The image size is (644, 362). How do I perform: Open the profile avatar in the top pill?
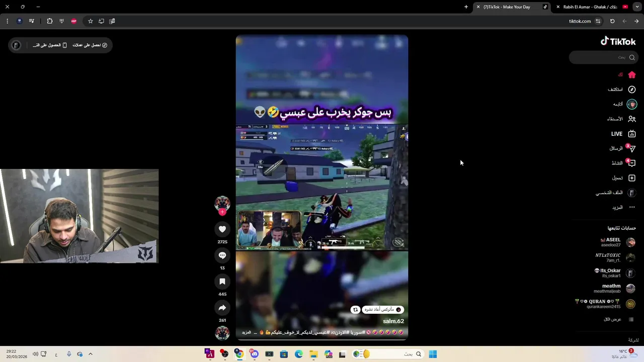(x=16, y=45)
